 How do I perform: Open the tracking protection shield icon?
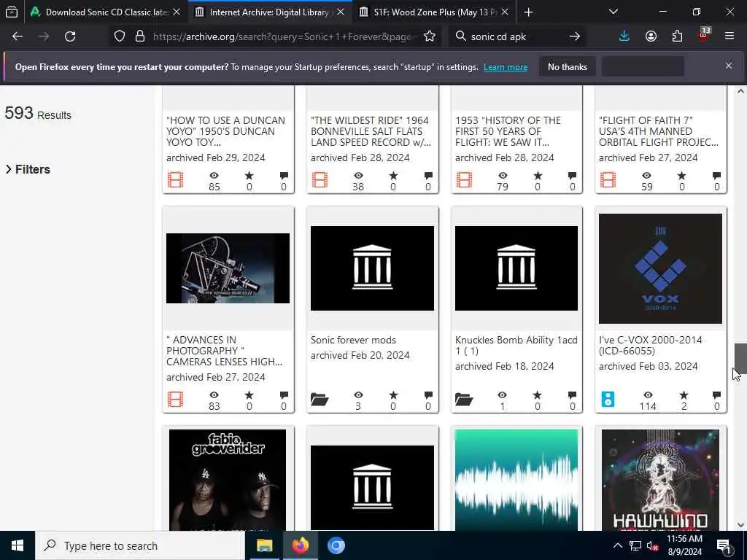pyautogui.click(x=120, y=36)
